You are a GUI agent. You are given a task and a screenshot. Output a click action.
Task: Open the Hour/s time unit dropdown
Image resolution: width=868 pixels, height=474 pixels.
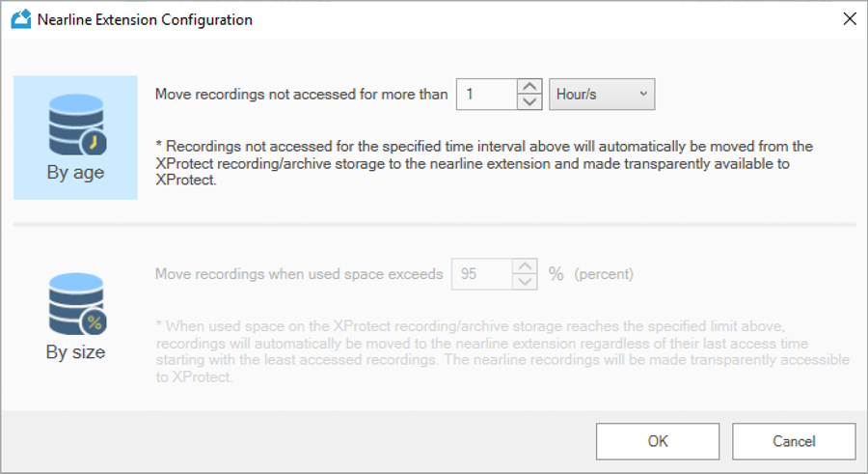pyautogui.click(x=602, y=95)
